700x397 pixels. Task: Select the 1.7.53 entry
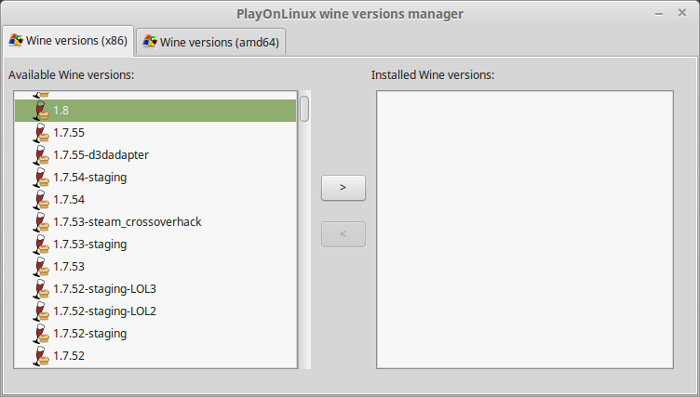155,267
